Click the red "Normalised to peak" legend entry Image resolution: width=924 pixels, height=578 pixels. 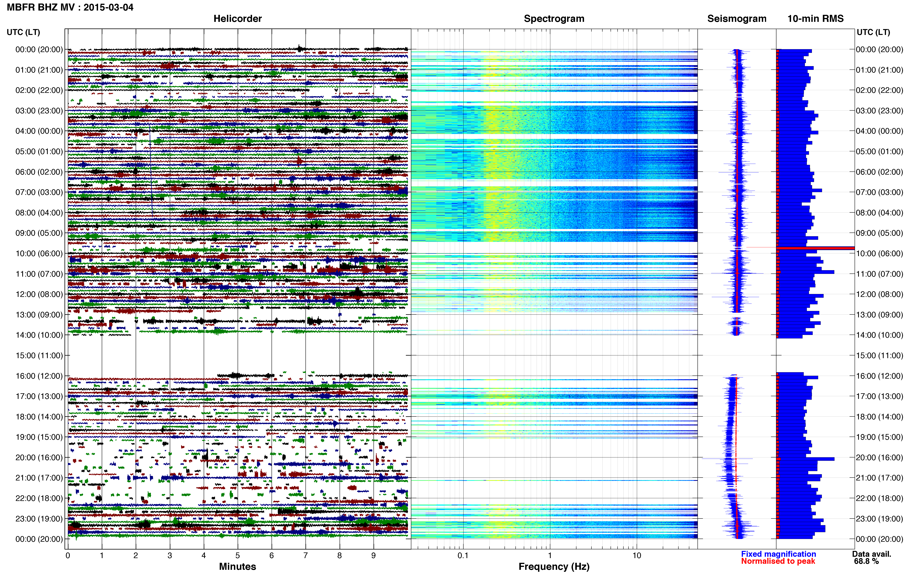[778, 561]
